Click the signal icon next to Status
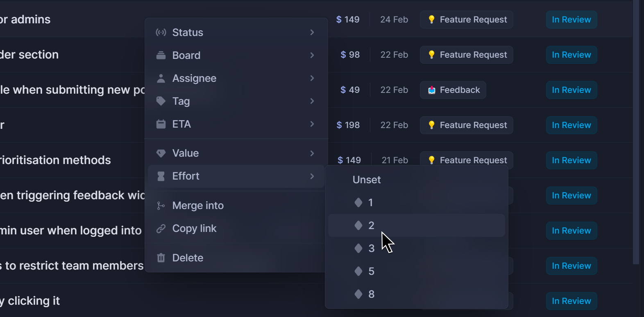644x317 pixels. point(161,32)
